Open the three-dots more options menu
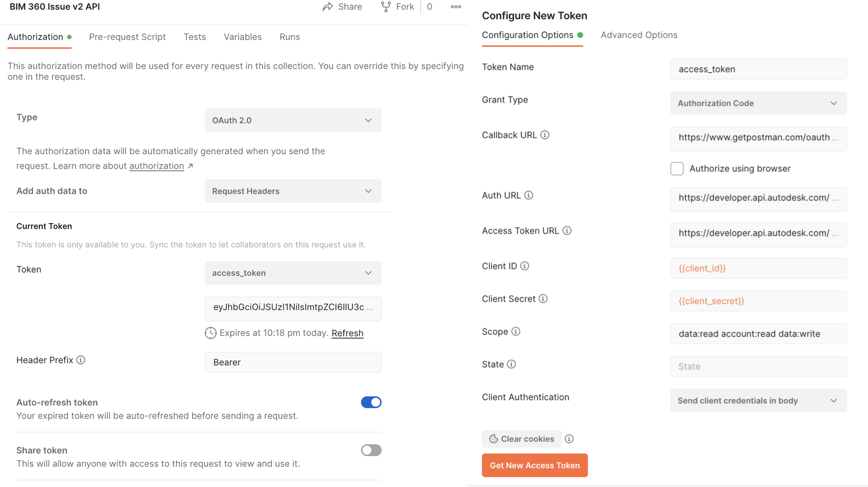The width and height of the screenshot is (868, 487). point(456,7)
